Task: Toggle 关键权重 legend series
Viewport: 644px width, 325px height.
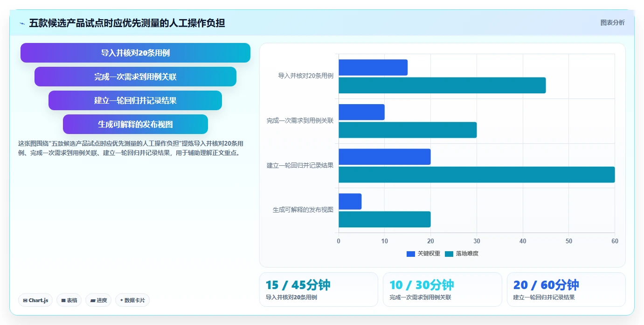Action: [423, 254]
